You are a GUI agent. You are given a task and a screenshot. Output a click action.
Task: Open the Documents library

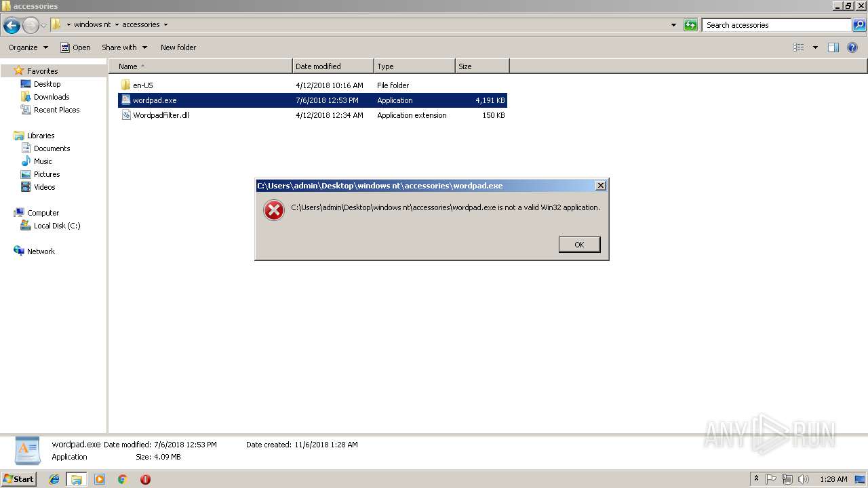(x=52, y=148)
